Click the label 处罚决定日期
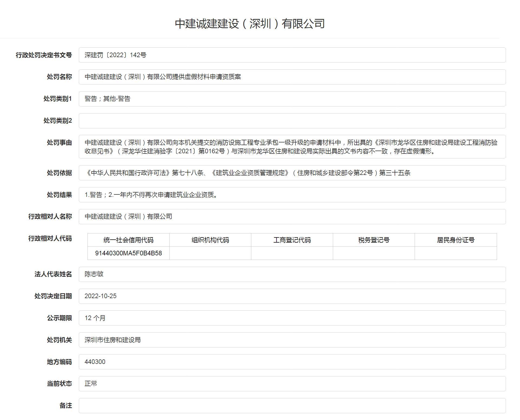 click(x=53, y=296)
